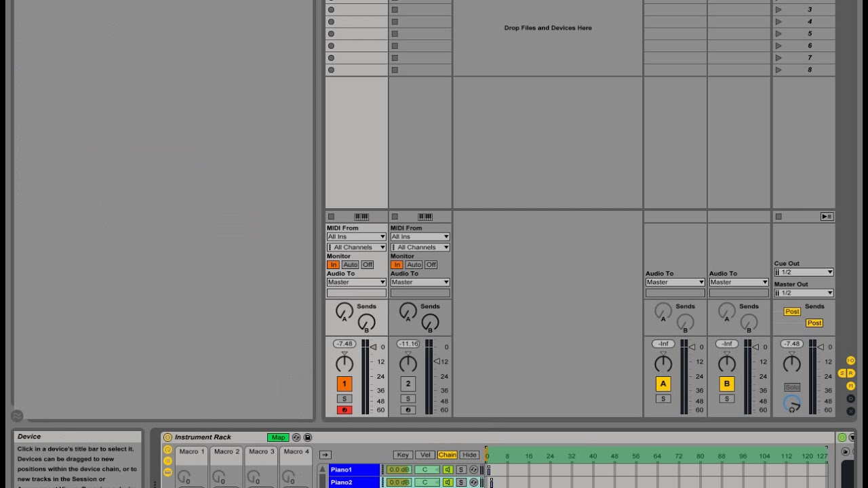Screen dimensions: 868x488
Task: Set track 1 Monitor to Auto
Action: [350, 264]
